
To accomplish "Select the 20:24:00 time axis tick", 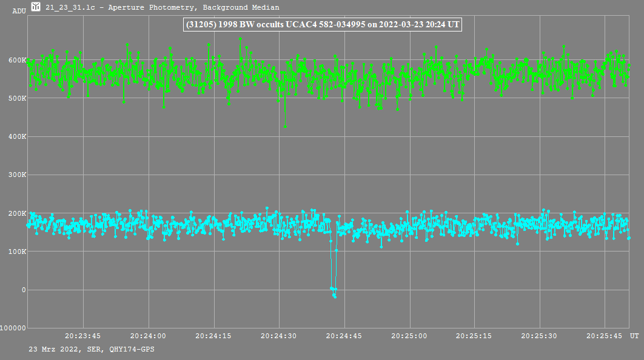I will point(149,336).
